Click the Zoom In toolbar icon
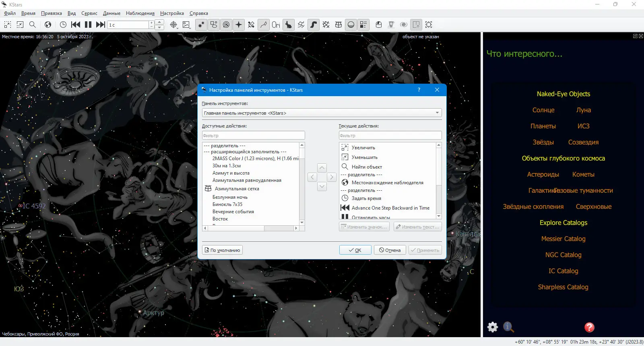Screen dimensions: 644x346 [8, 25]
